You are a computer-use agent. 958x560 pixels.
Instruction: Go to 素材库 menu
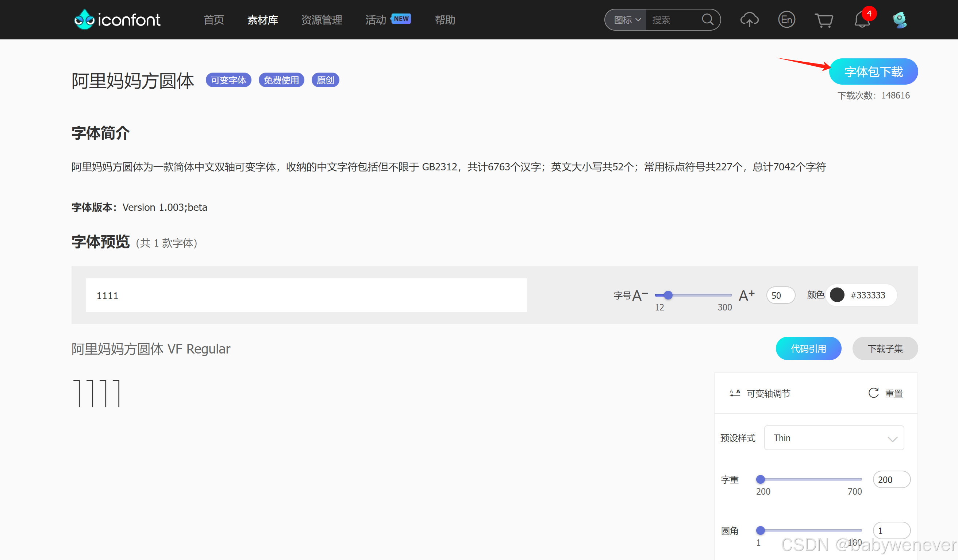pos(263,20)
